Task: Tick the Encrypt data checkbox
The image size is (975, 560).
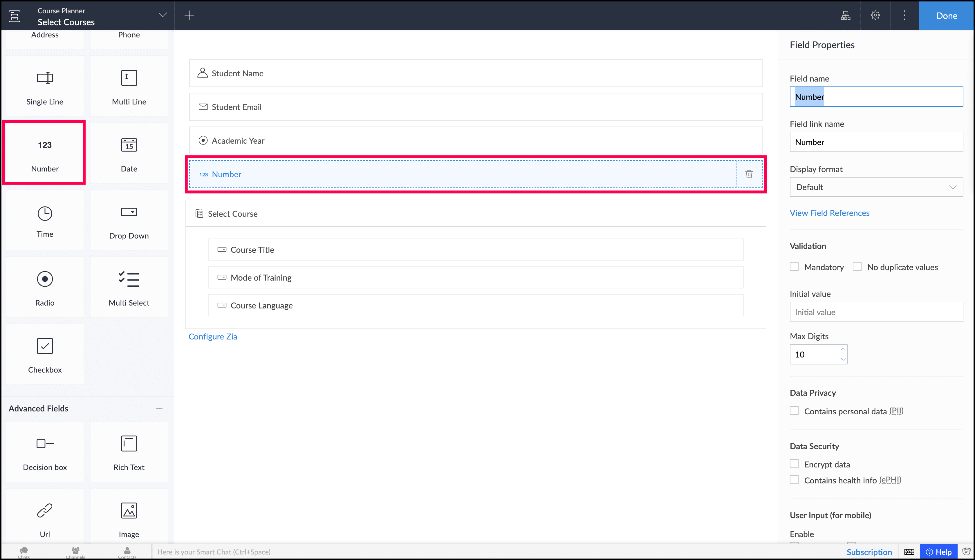Action: (x=794, y=464)
